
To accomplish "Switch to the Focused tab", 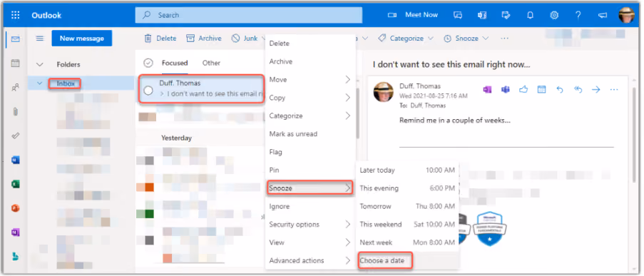I will [175, 63].
